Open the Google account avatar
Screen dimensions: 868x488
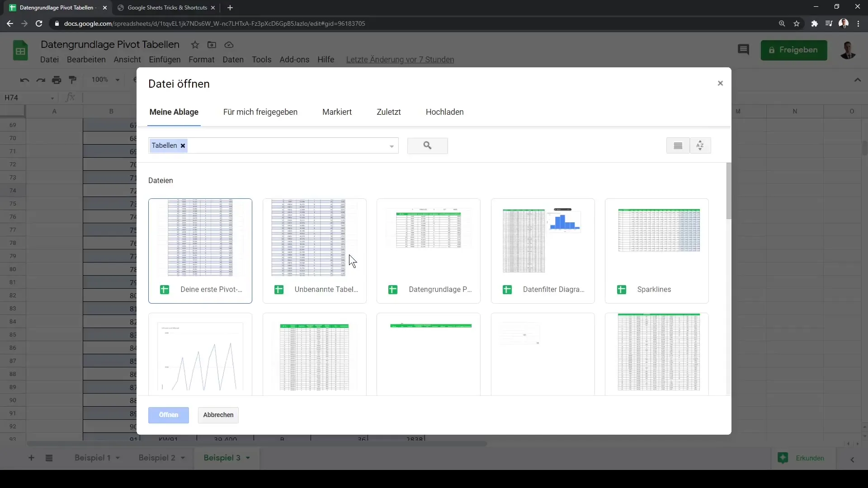point(848,50)
